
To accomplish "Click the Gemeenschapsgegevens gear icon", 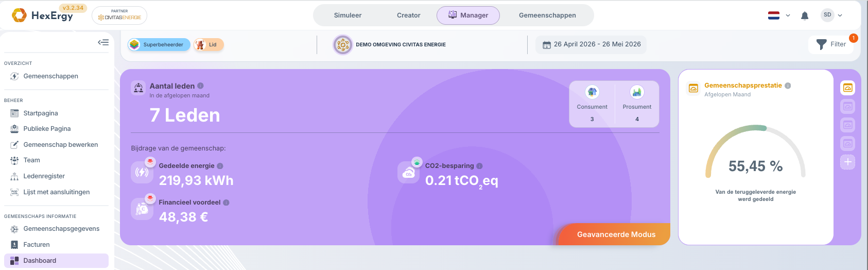I will pos(14,229).
